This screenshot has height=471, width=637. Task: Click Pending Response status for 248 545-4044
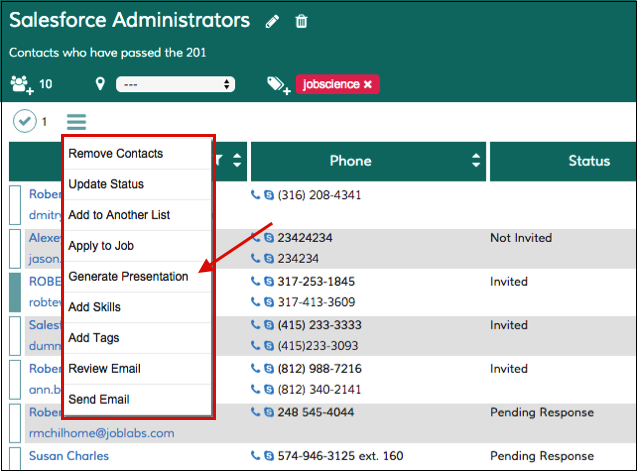pos(542,412)
